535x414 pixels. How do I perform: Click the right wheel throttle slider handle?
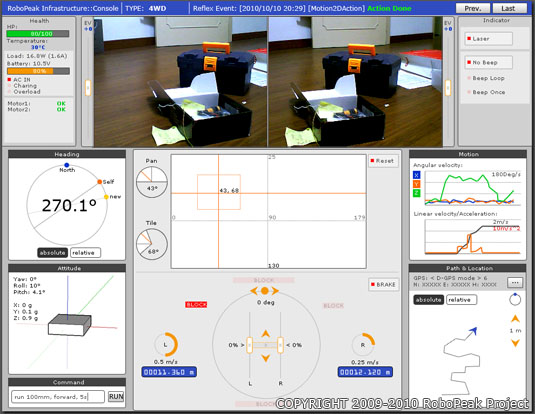point(280,345)
